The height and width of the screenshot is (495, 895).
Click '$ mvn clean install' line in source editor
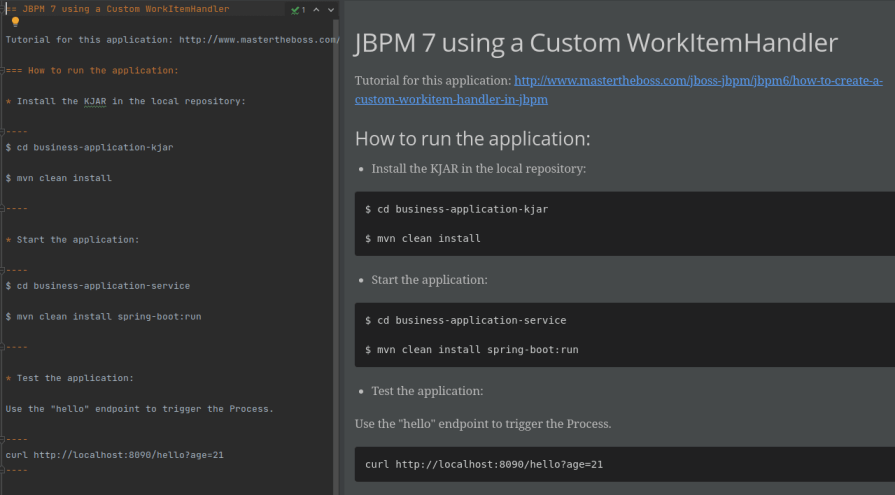[x=59, y=178]
